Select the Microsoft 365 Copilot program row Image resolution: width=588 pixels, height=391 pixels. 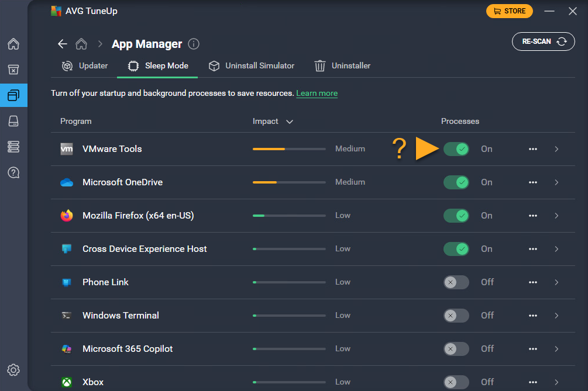click(128, 349)
